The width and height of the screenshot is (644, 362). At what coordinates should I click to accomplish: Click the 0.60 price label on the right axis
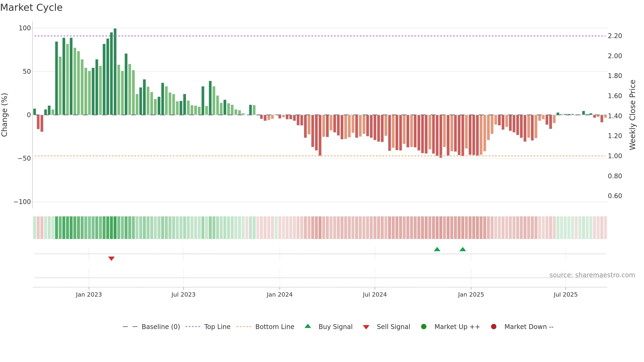pos(615,196)
